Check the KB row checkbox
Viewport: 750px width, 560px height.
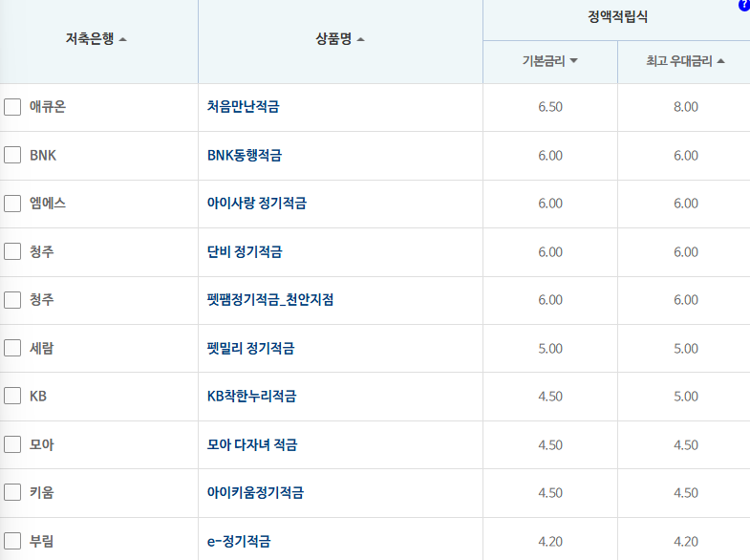pyautogui.click(x=12, y=396)
